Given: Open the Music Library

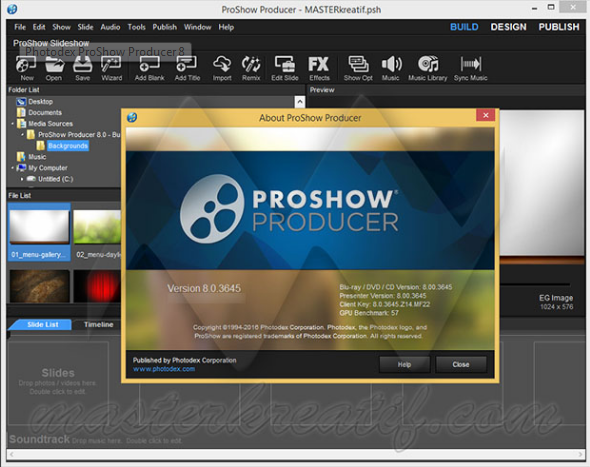Looking at the screenshot, I should click(x=428, y=68).
